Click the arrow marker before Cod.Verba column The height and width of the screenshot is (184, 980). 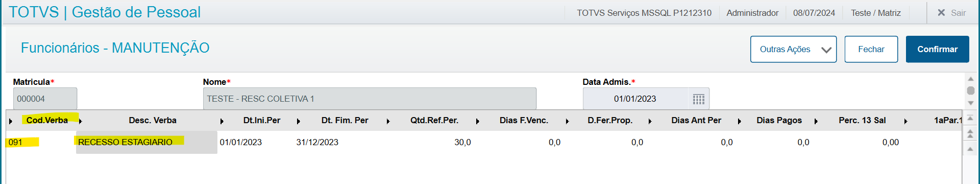coord(11,121)
